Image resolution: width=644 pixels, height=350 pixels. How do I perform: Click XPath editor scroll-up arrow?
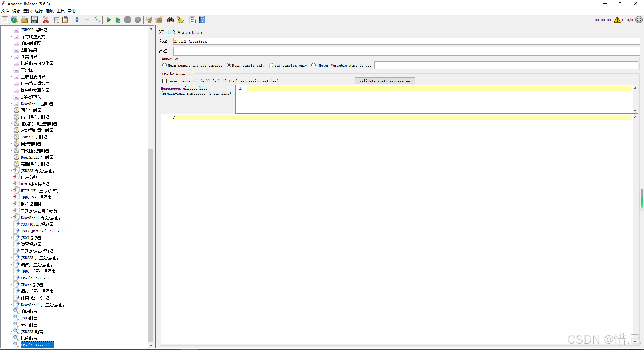tap(635, 117)
